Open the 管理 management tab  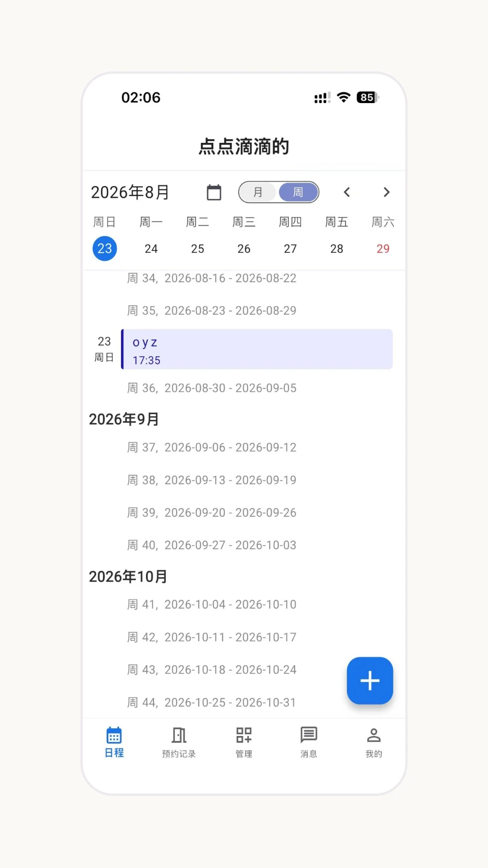(244, 742)
